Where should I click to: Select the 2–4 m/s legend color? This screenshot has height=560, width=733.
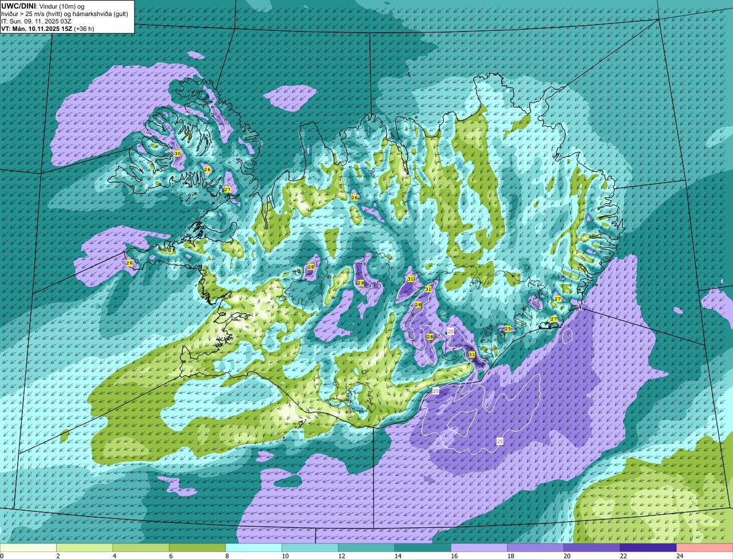85,548
